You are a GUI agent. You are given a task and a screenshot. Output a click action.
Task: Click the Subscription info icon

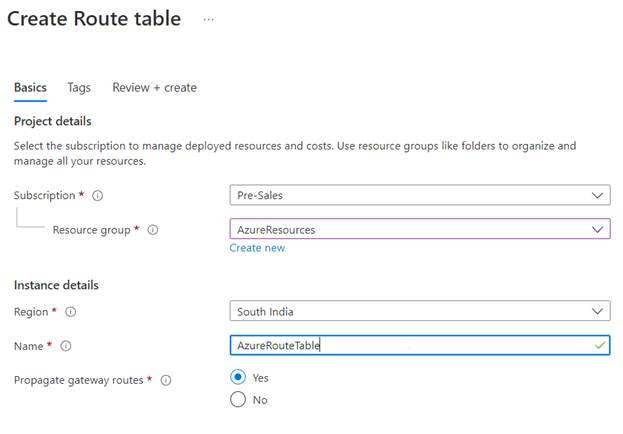pyautogui.click(x=97, y=196)
